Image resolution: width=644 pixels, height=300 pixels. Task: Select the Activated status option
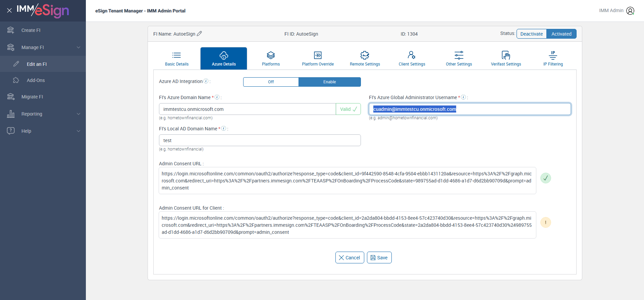(x=561, y=34)
